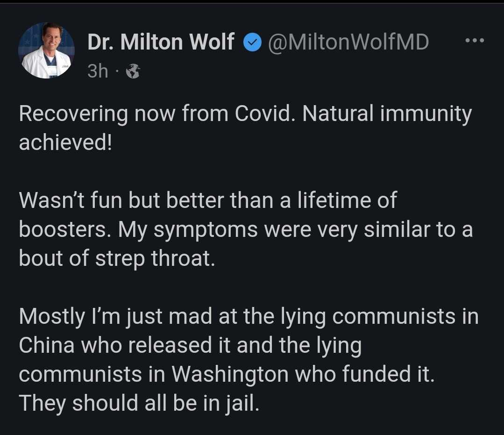Click the word China in the post
This screenshot has height=435, width=504.
tap(47, 345)
